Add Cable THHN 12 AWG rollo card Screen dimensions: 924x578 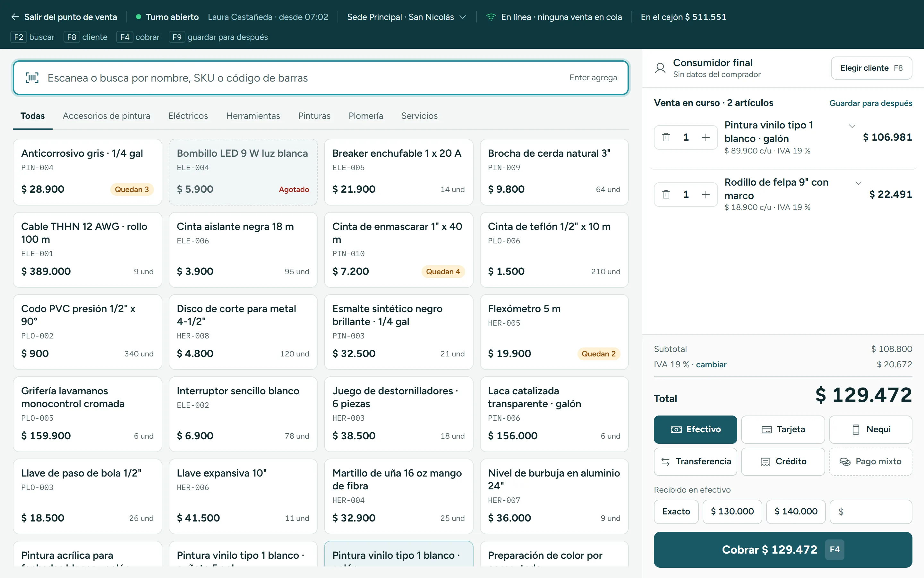(x=88, y=250)
